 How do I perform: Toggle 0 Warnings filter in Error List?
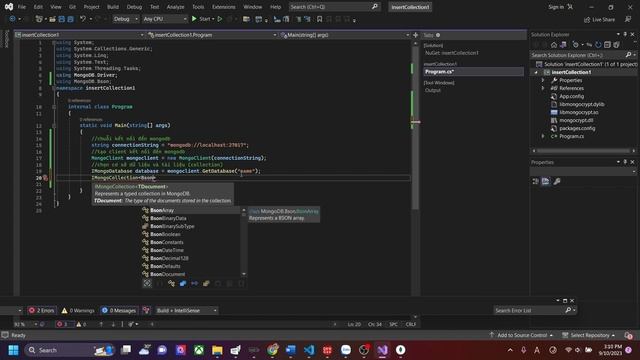coord(78,311)
